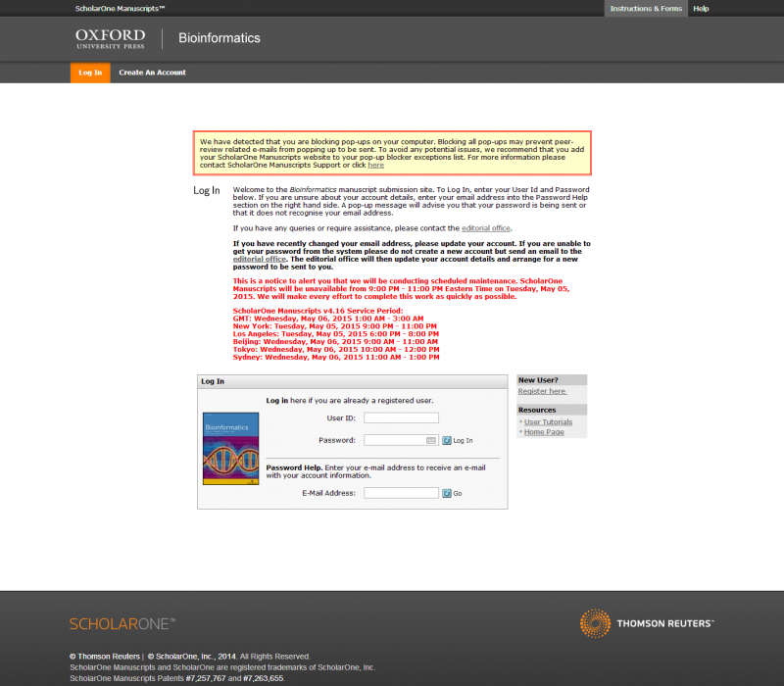Click the virtual keyboard icon in Password field

coord(431,440)
